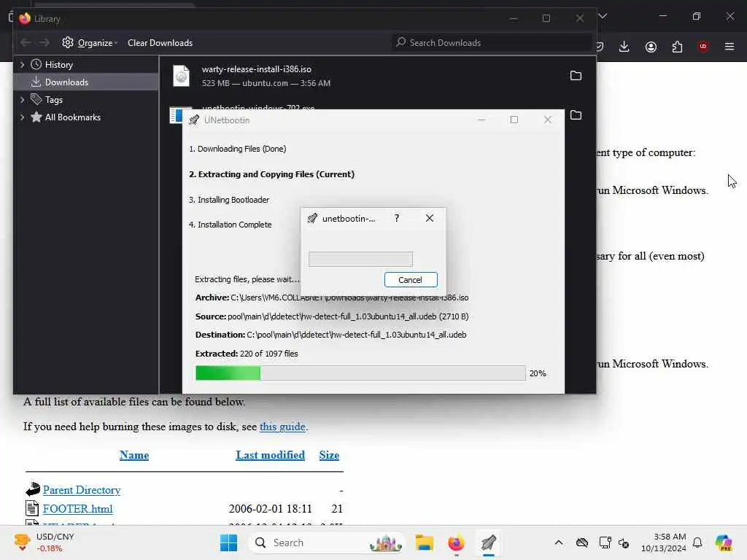
Task: Sort by the Name column link
Action: [134, 455]
